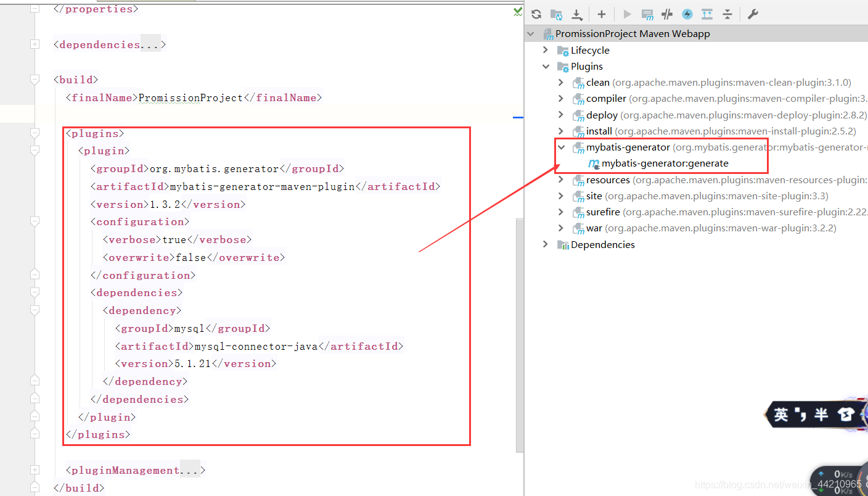The height and width of the screenshot is (496, 868).
Task: Click the folded ellipsis after pluginManagement tag
Action: [x=189, y=470]
